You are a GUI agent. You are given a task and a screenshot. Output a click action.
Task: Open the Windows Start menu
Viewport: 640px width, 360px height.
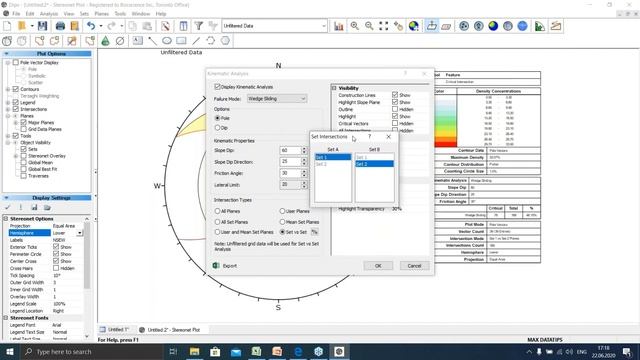[10, 351]
